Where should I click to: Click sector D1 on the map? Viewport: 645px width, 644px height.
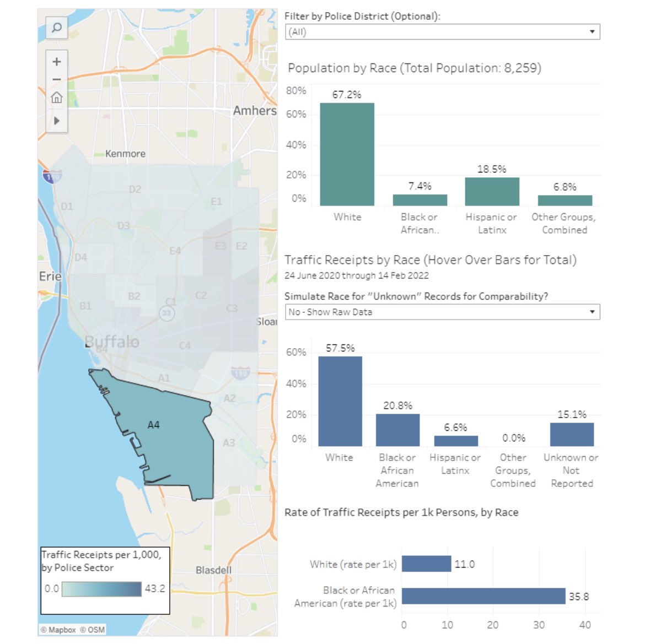[67, 206]
